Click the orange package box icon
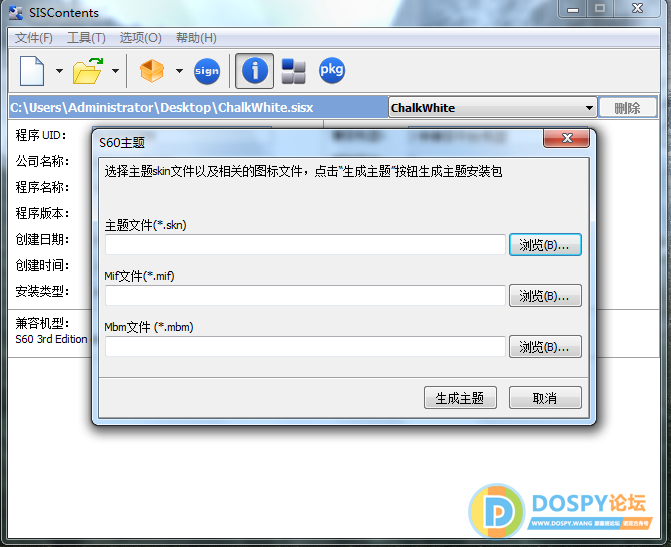The image size is (671, 547). [x=152, y=71]
